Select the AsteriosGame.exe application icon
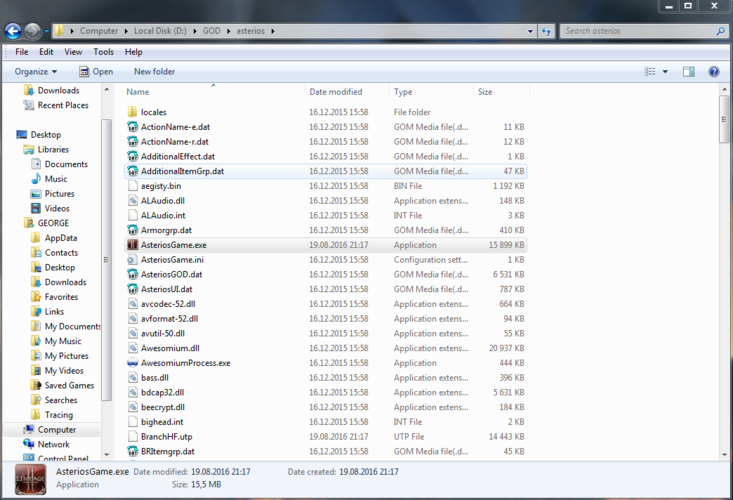Screen dimensions: 733x500 (x=132, y=245)
